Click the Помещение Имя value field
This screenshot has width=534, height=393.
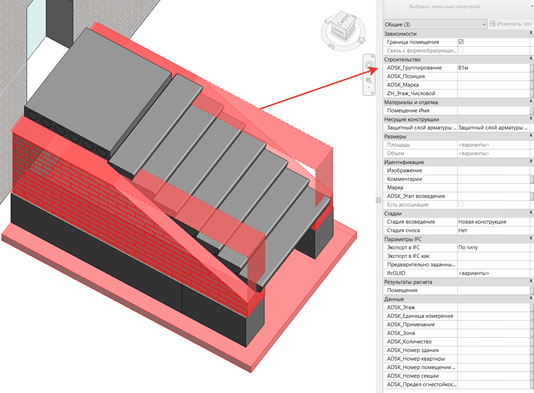tap(493, 110)
